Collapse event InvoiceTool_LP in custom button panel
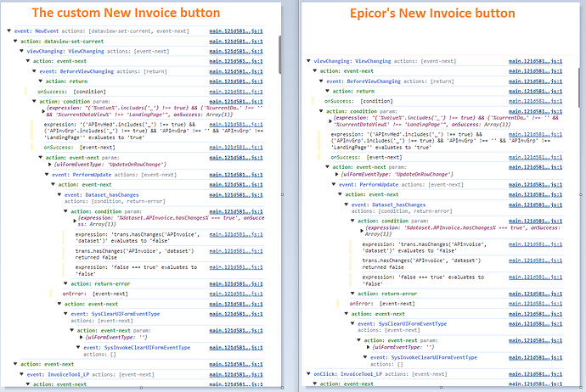 [x=22, y=374]
